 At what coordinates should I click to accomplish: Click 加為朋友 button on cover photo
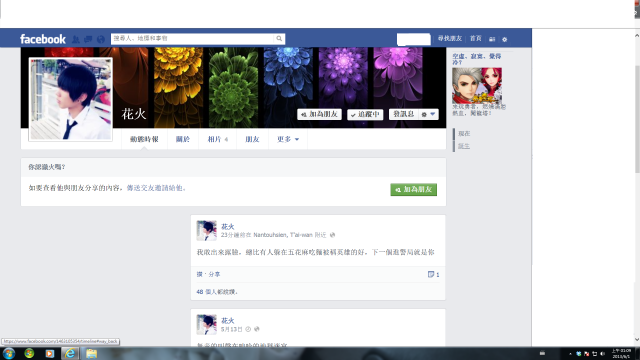coord(319,114)
